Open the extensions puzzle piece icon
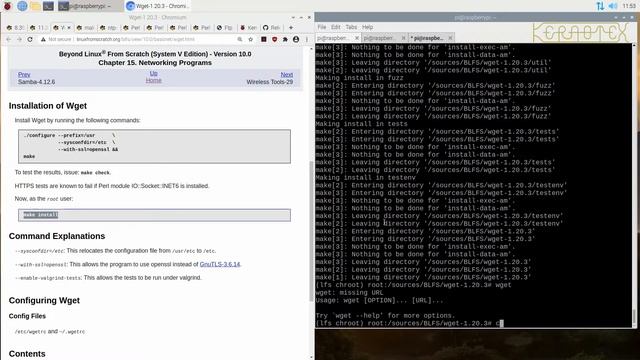Image resolution: width=640 pixels, height=360 pixels. (x=285, y=39)
